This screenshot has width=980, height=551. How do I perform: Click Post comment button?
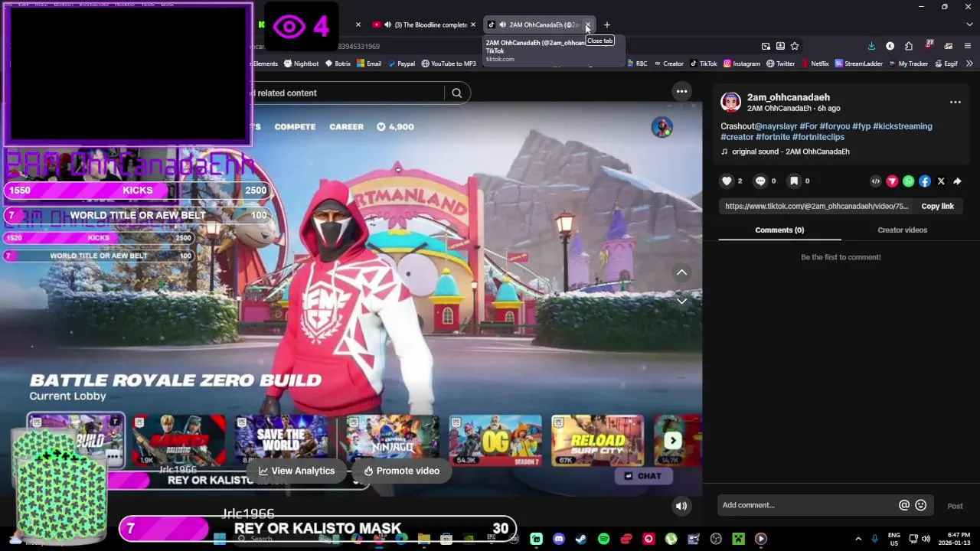tap(955, 506)
